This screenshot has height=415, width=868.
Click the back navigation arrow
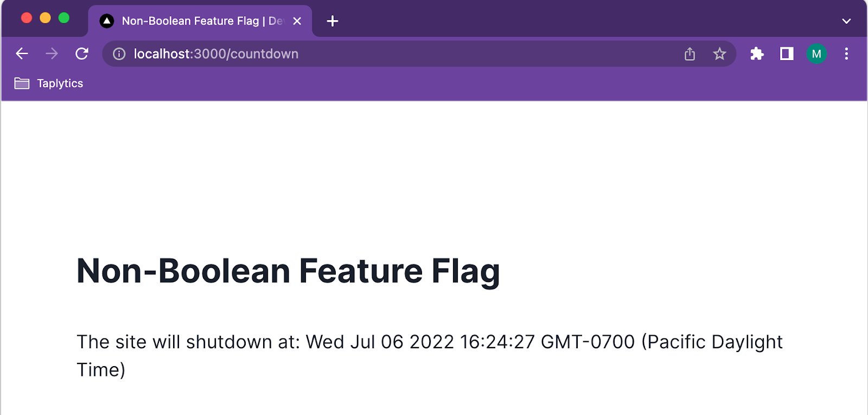click(22, 54)
